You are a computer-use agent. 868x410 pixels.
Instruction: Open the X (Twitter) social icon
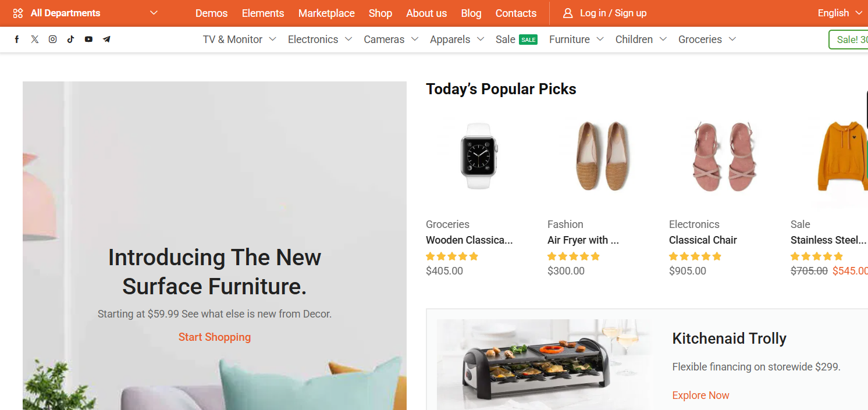[x=35, y=40]
